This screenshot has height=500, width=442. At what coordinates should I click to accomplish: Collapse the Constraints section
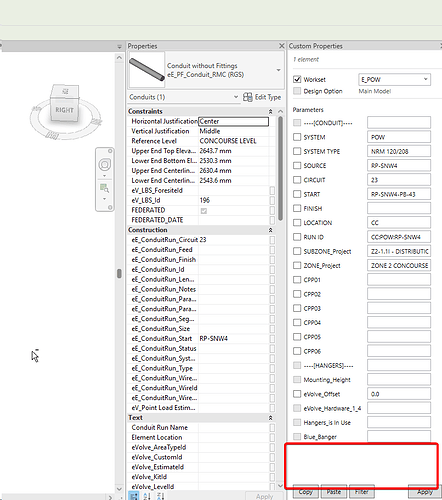[270, 111]
